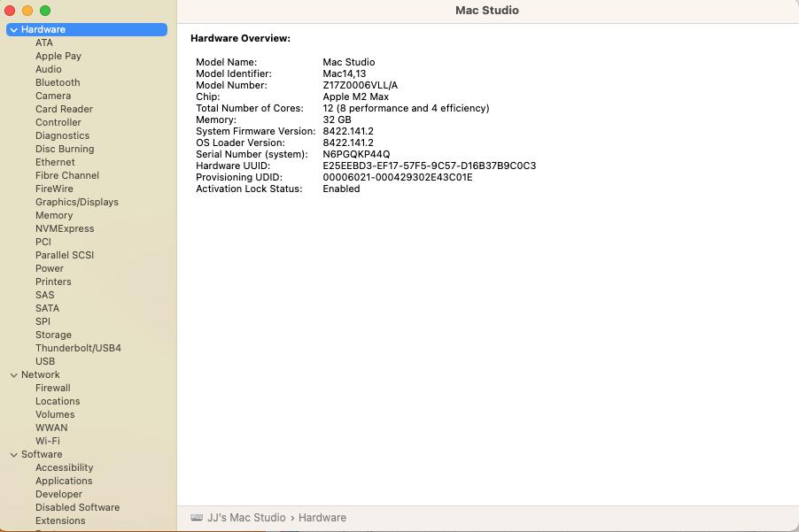This screenshot has width=799, height=532.
Task: Open Wi-Fi network information
Action: click(x=47, y=441)
